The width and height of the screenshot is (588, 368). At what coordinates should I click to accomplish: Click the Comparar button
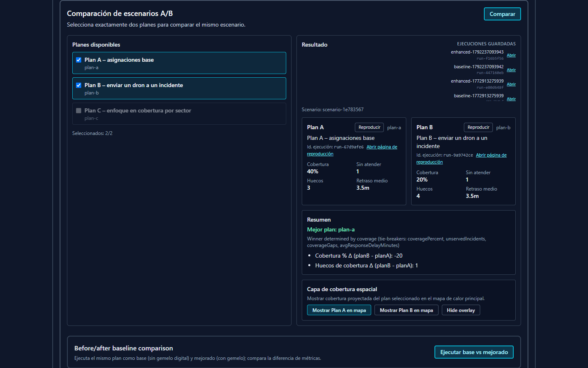tap(502, 14)
